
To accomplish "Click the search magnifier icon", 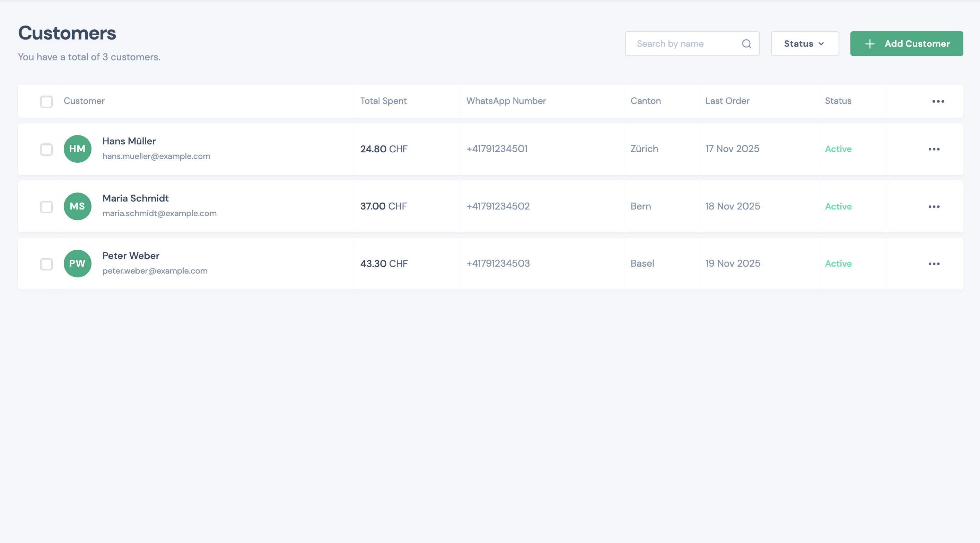I will (746, 44).
